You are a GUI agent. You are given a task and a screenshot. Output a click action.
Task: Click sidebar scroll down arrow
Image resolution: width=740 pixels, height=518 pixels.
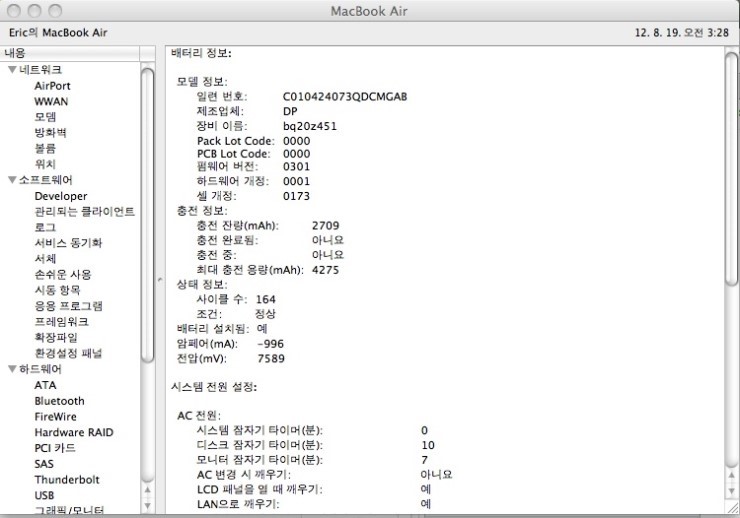[148, 507]
